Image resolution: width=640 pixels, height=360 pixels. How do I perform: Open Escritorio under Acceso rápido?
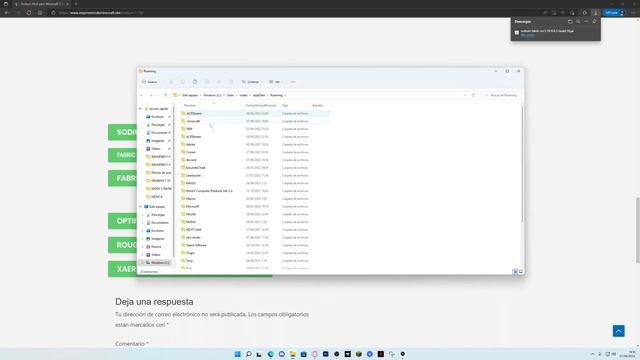click(x=157, y=117)
